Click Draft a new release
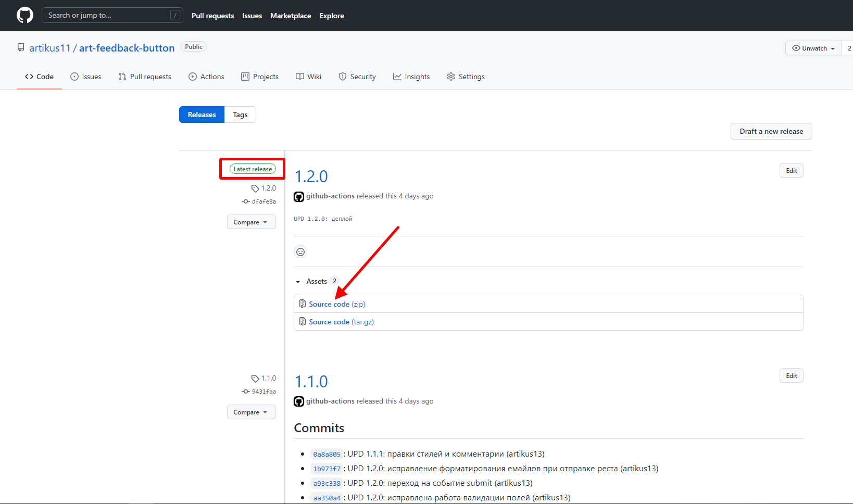 (771, 131)
